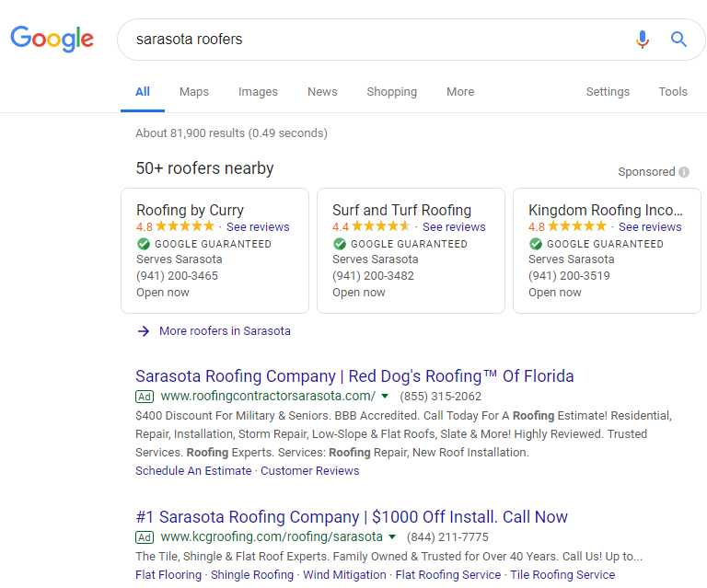This screenshot has height=588, width=707.
Task: Expand dropdown arrow next to roofingcontractorsarasota.com
Action: click(385, 397)
